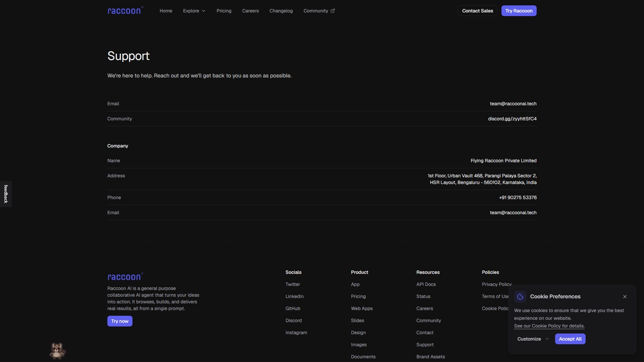This screenshot has width=644, height=362.
Task: Open Support link in footer
Action: click(425, 344)
